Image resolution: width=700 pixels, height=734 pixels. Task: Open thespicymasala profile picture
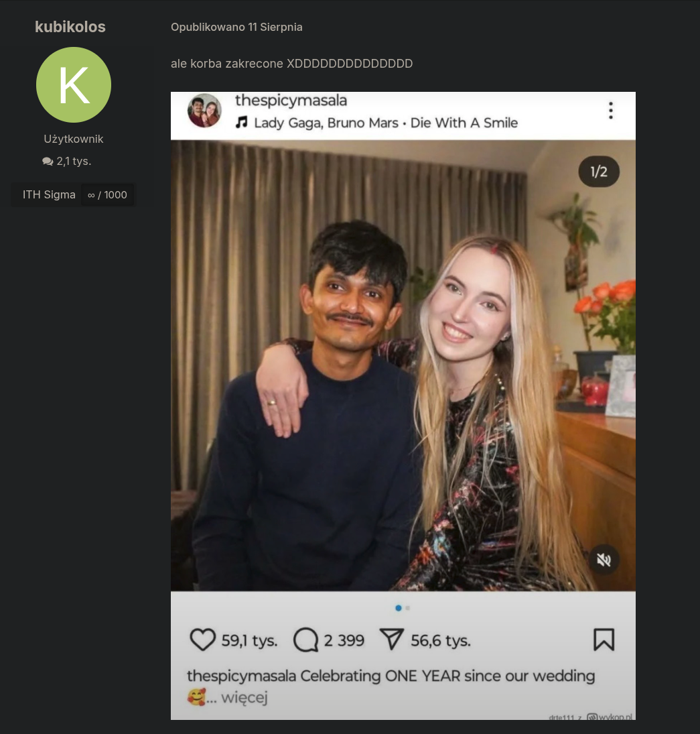(x=204, y=111)
